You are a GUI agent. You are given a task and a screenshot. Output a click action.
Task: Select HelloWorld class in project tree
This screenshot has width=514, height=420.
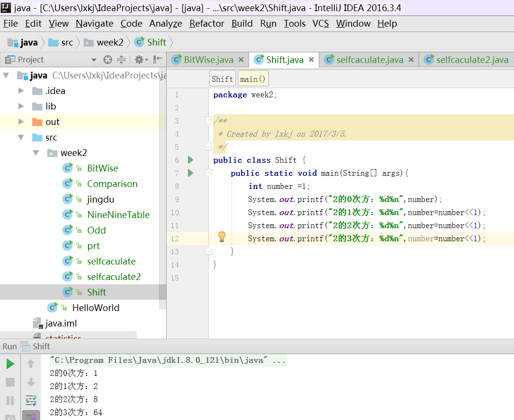(x=96, y=308)
